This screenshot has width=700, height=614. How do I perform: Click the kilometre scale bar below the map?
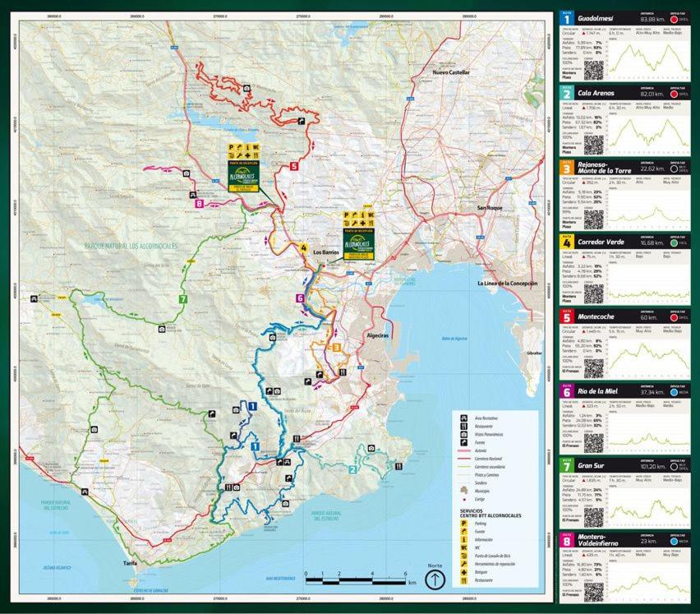[355, 580]
